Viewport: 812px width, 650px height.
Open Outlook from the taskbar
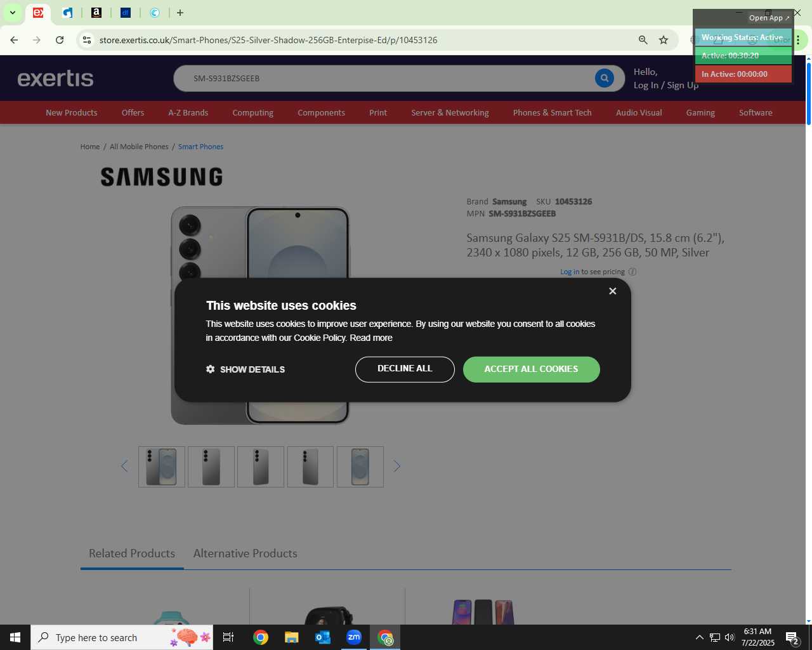tap(323, 637)
